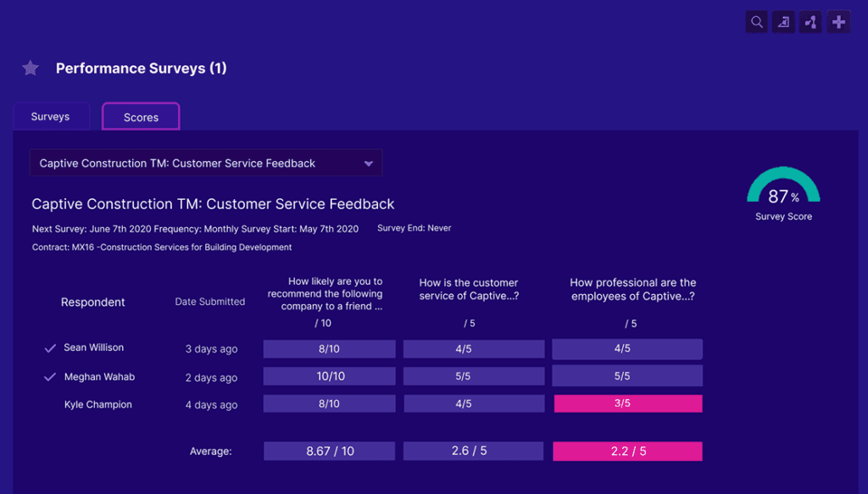This screenshot has width=868, height=494.
Task: Toggle the favorite star for Performance Surveys
Action: (31, 69)
